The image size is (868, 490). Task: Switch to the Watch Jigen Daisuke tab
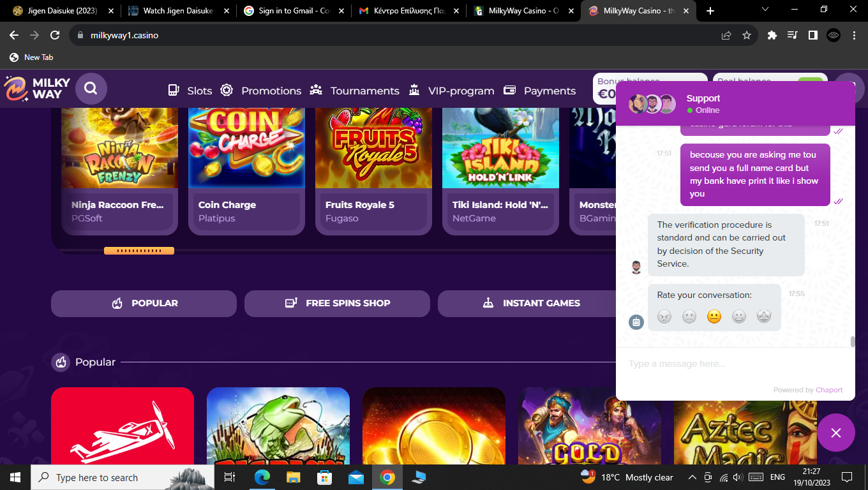(x=177, y=11)
